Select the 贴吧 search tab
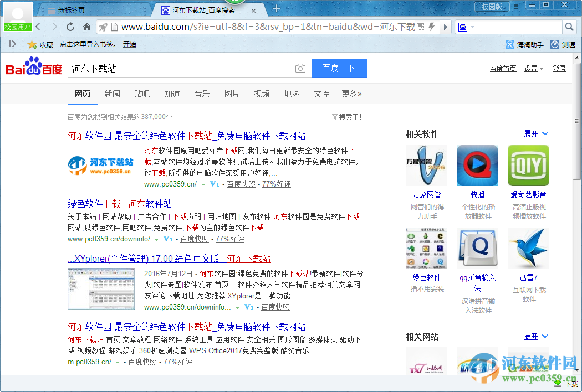The width and height of the screenshot is (582, 392). 142,94
